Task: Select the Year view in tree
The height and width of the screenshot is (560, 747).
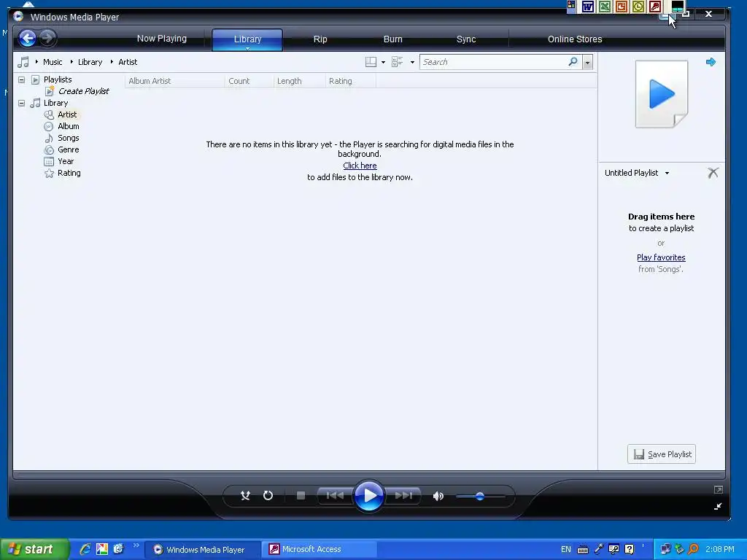Action: [x=66, y=161]
